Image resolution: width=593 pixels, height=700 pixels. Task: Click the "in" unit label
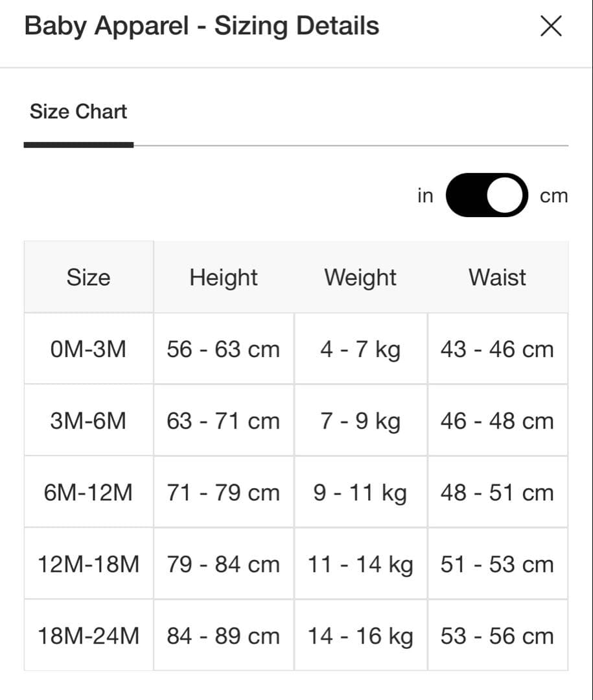click(x=425, y=195)
